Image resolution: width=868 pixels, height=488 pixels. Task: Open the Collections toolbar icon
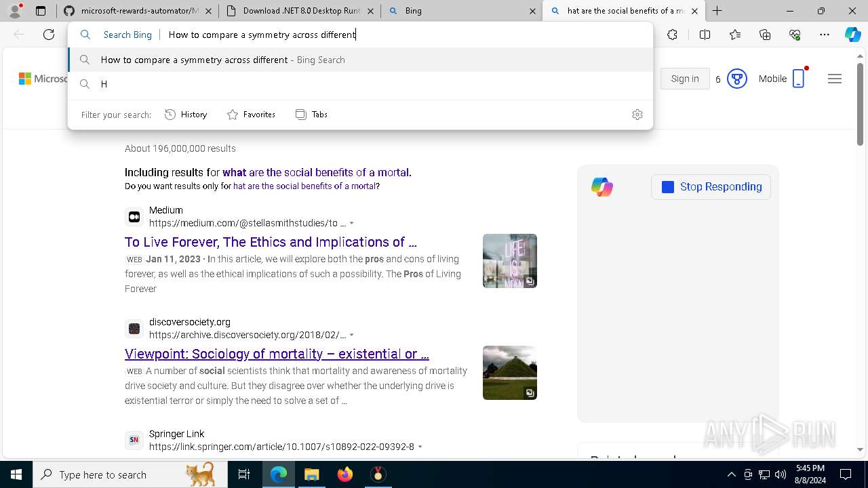tap(765, 35)
